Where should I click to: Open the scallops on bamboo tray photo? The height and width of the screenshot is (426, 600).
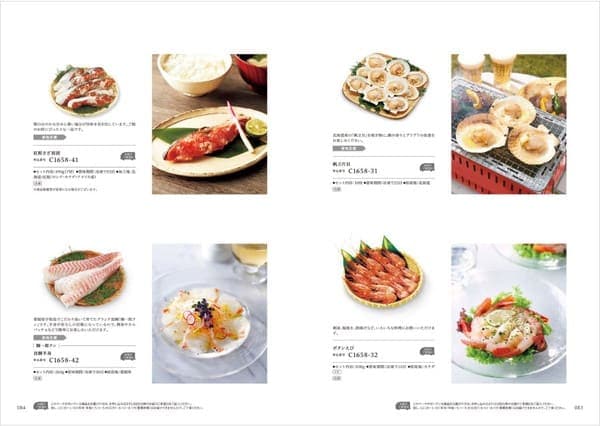click(385, 85)
